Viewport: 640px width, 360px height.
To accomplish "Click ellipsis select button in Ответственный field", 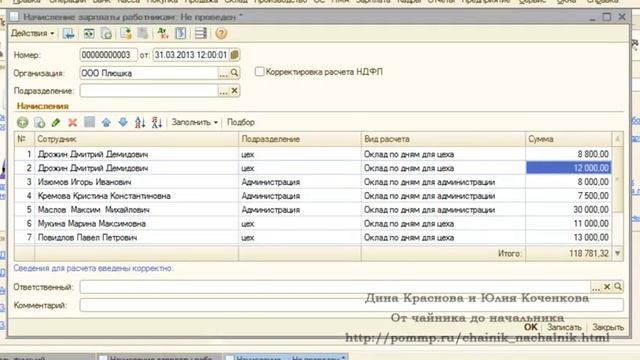I will click(x=596, y=287).
